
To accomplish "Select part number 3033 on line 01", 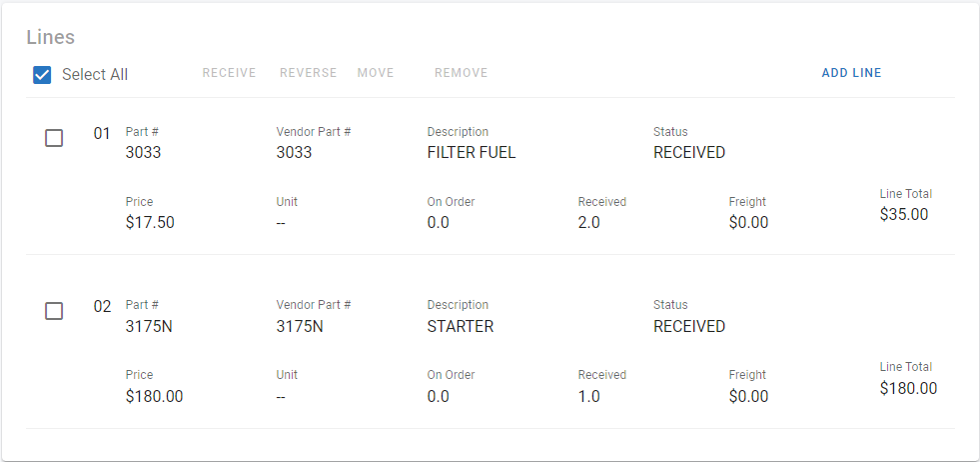I will tap(143, 153).
